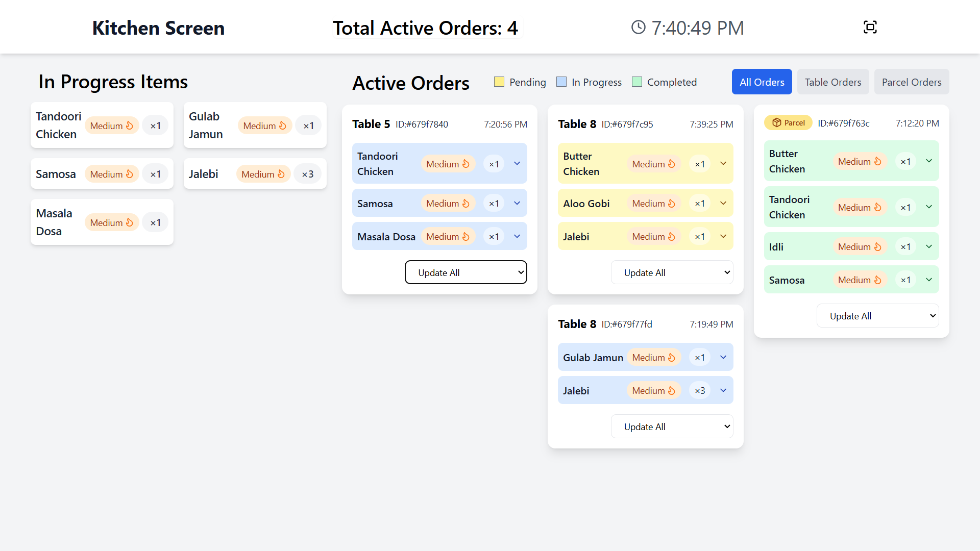The width and height of the screenshot is (980, 551).
Task: Click the yellow Pending legend swatch
Action: 499,82
